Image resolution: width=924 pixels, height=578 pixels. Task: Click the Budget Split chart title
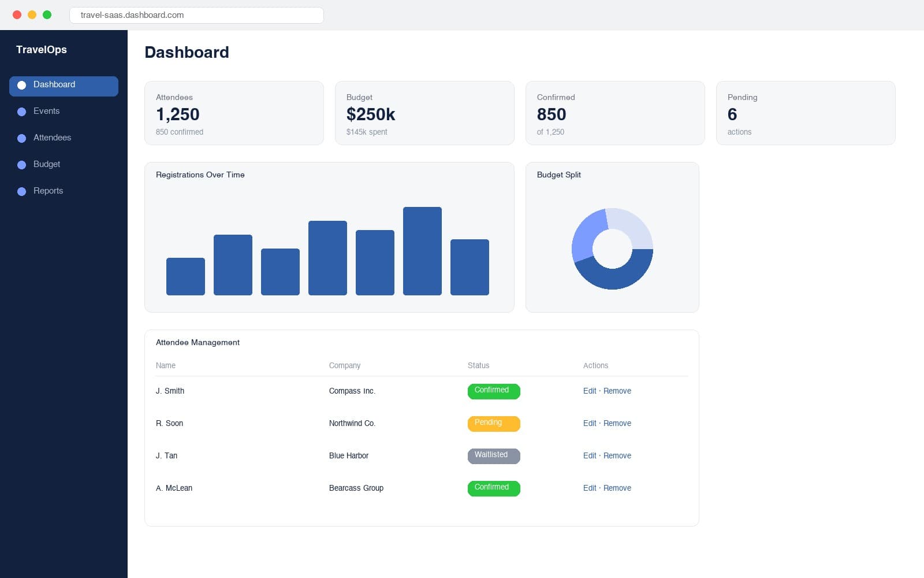pos(559,175)
